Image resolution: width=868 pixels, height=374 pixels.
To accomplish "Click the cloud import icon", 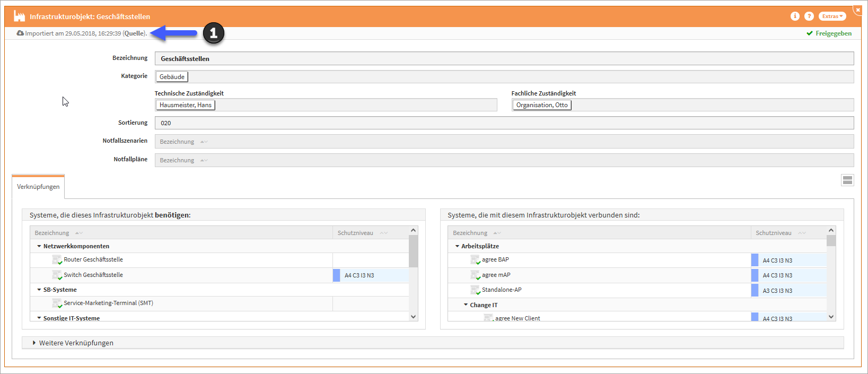I will pyautogui.click(x=20, y=33).
